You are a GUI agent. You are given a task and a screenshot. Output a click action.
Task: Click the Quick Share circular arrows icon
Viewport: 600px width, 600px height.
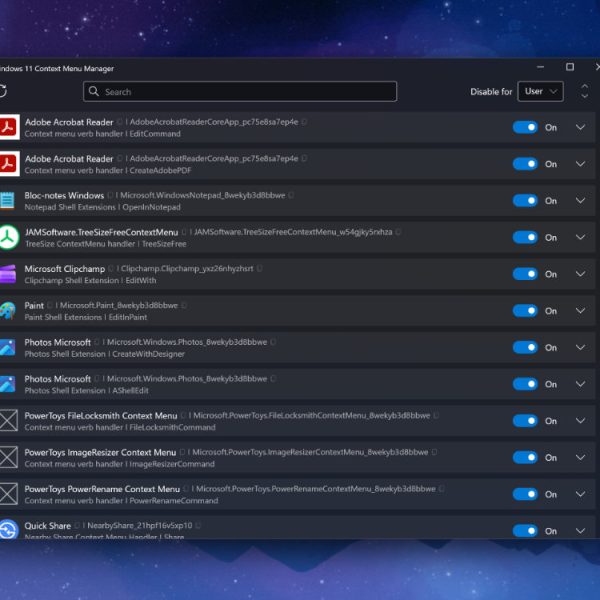tap(8, 530)
